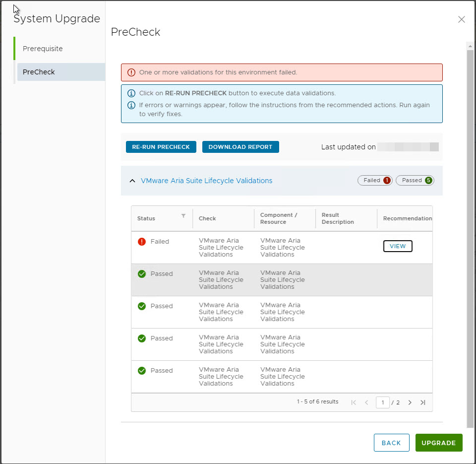The width and height of the screenshot is (476, 464).
Task: Click the error icon in the failed validation banner
Action: pyautogui.click(x=130, y=72)
